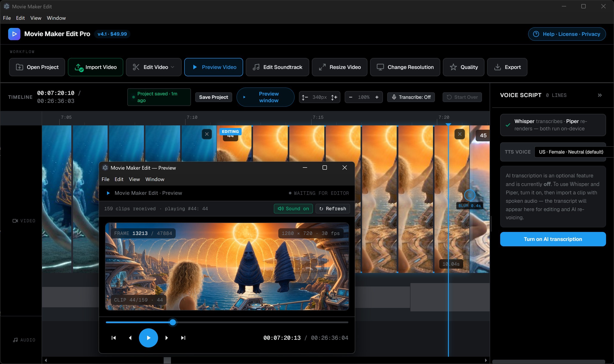The image size is (614, 364).
Task: Open Edit menu in Preview window
Action: pyautogui.click(x=119, y=179)
